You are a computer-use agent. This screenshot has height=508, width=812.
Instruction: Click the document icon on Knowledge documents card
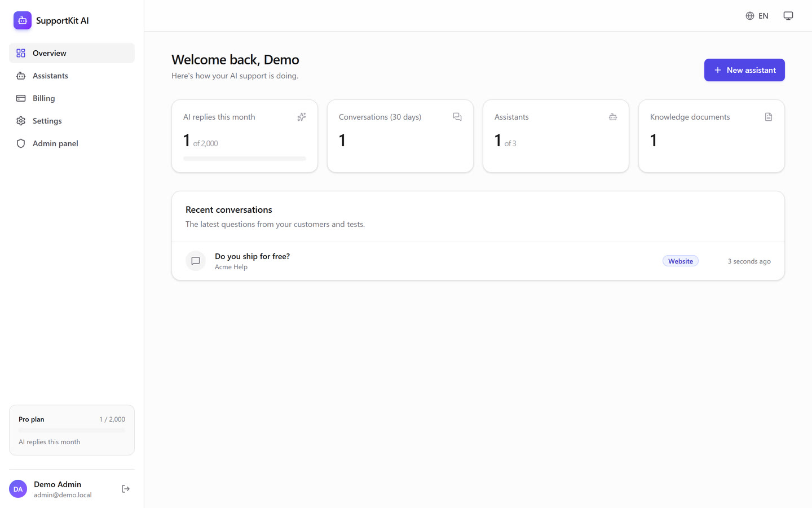(769, 117)
